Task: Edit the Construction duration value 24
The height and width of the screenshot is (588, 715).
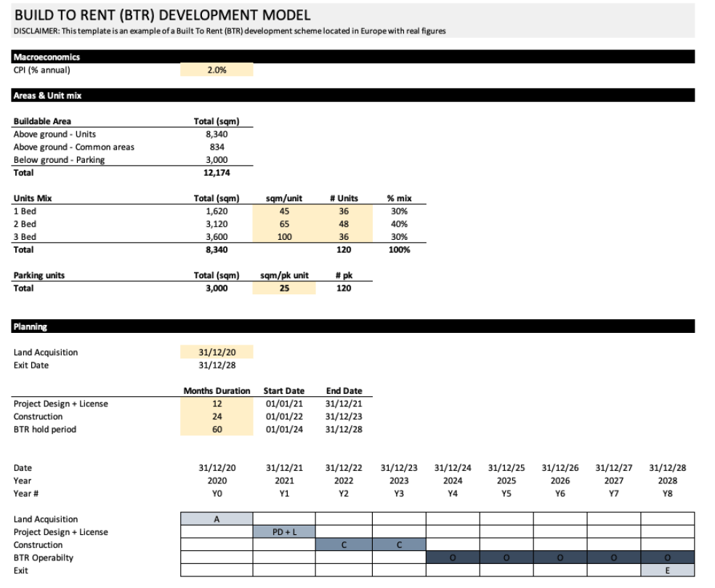Action: (x=216, y=416)
